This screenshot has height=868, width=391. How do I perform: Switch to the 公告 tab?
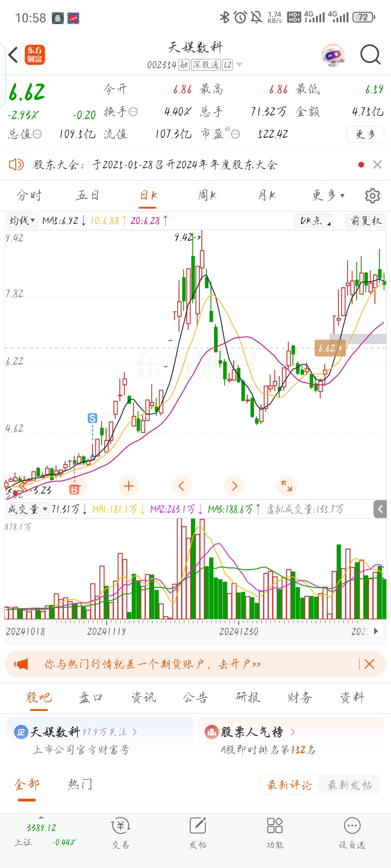(x=195, y=698)
